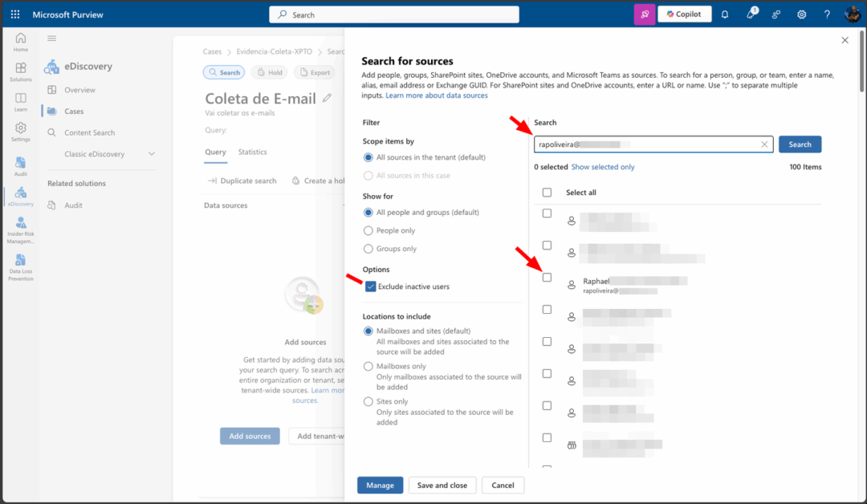Viewport: 867px width, 504px height.
Task: Click the Add tenant-wide button
Action: pyautogui.click(x=317, y=436)
